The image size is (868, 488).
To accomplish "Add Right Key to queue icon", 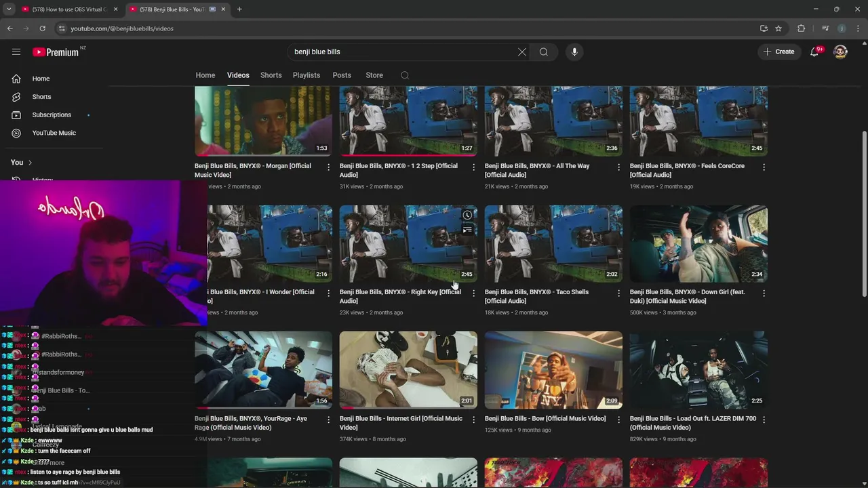I will click(x=467, y=230).
